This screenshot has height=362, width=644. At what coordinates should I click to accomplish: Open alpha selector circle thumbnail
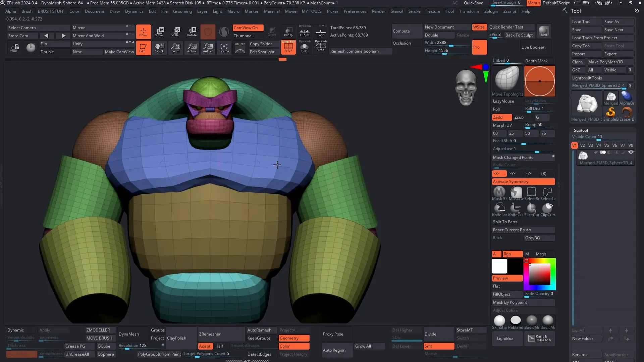(x=539, y=81)
